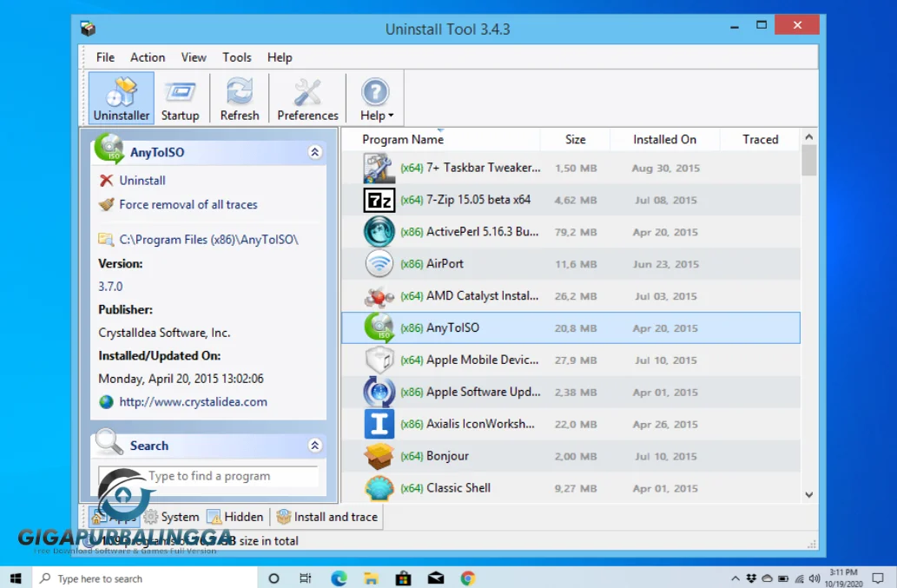Switch to the System tab
This screenshot has height=588, width=897.
tap(172, 517)
